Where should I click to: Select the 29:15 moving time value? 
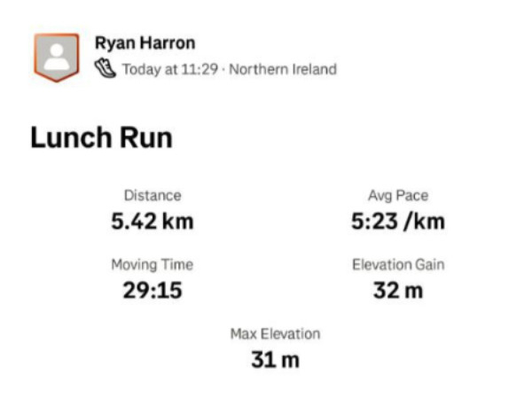[x=152, y=290]
